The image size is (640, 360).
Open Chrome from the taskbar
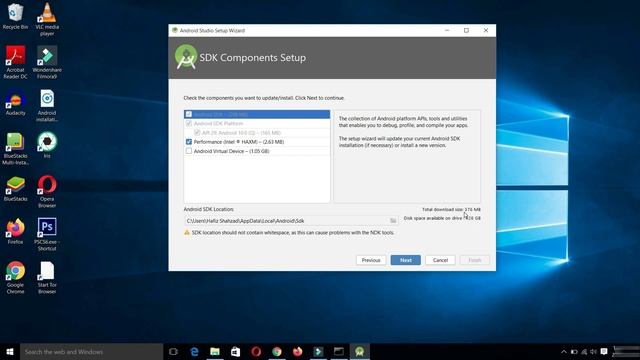[277, 351]
